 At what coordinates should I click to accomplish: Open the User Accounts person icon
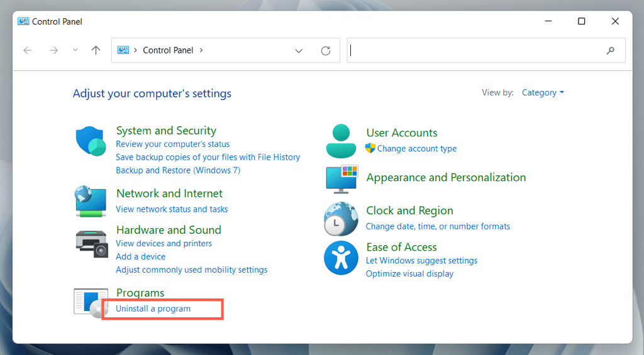pos(341,141)
